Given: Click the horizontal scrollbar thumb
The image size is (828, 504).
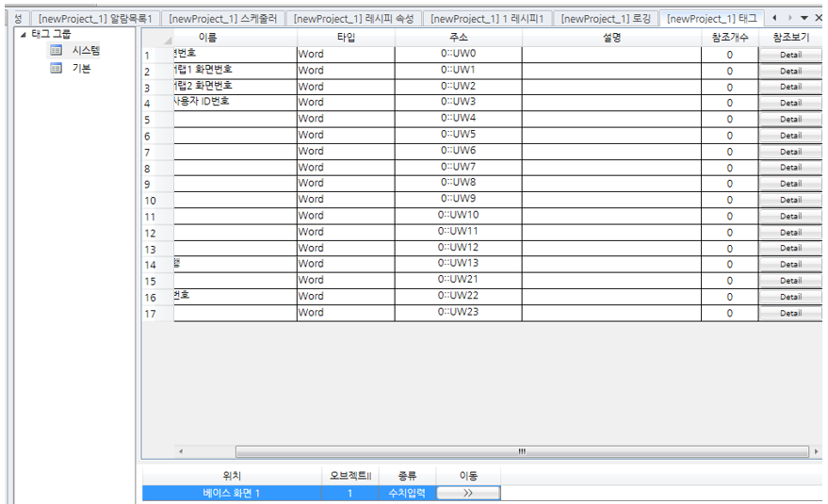Looking at the screenshot, I should (522, 451).
